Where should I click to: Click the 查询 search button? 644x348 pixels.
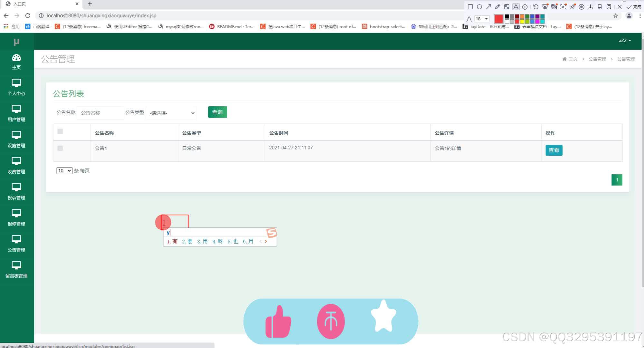click(217, 112)
